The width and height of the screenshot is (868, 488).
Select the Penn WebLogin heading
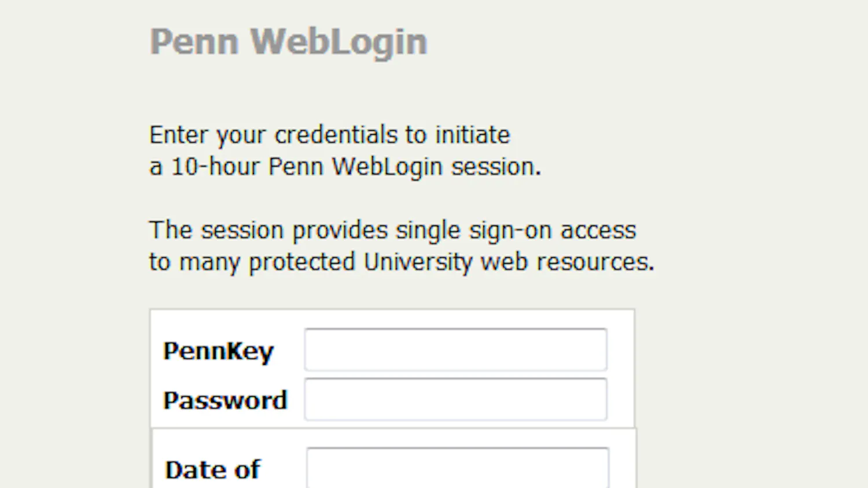tap(288, 40)
